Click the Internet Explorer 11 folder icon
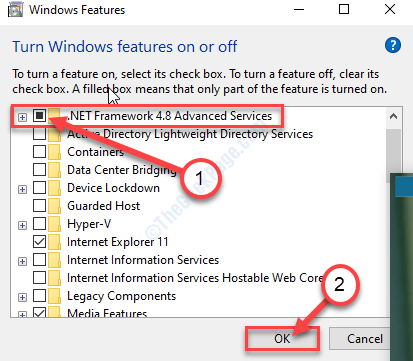This screenshot has height=361, width=413. [x=55, y=242]
